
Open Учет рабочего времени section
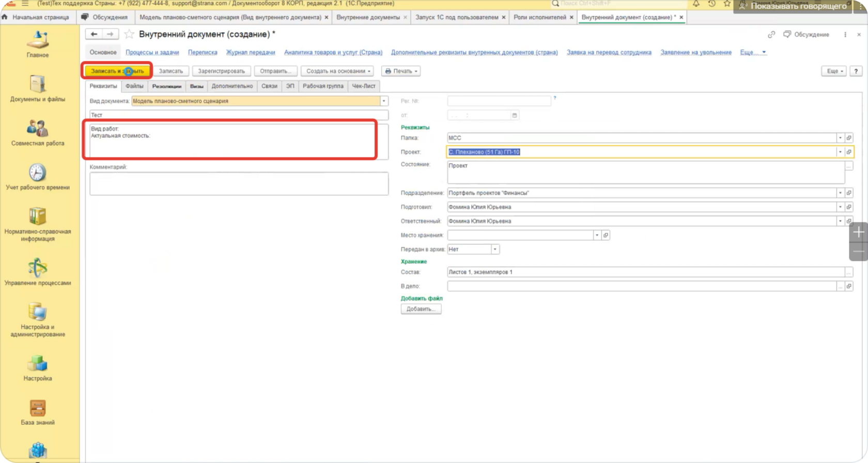point(38,177)
